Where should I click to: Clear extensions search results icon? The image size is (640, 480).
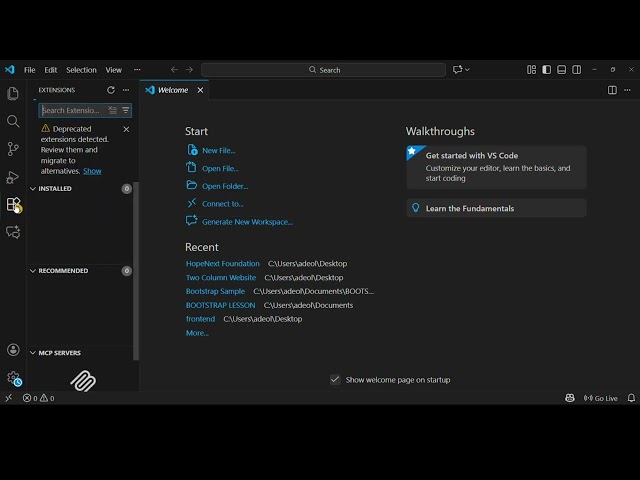(112, 110)
